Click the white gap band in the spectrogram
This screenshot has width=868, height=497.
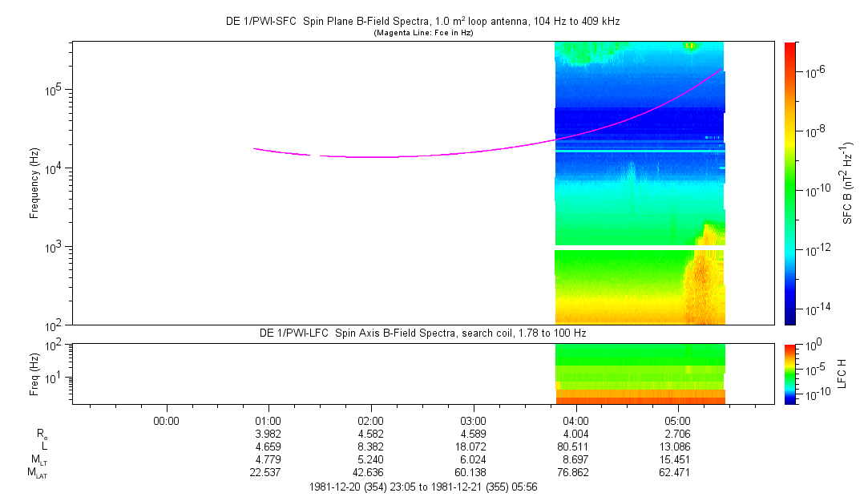point(640,248)
